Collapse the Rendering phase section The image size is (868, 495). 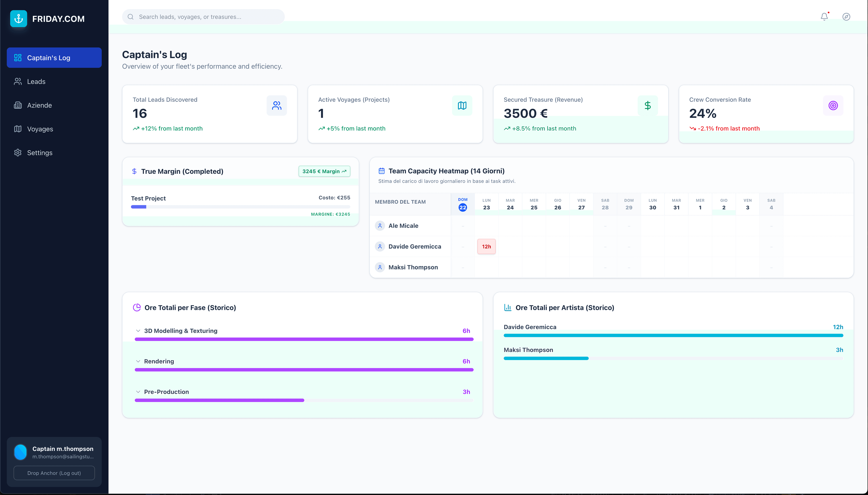138,361
